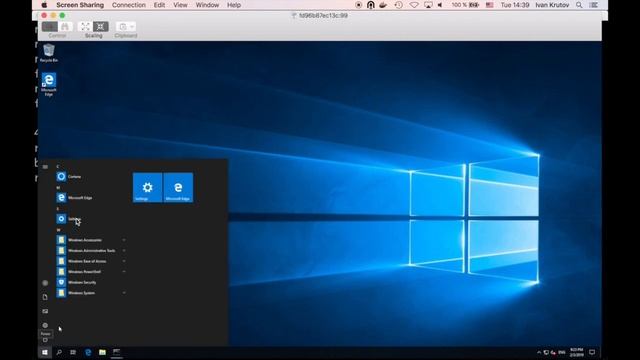Open the Apple menu
Image resolution: width=640 pixels, height=360 pixels.
(44, 5)
